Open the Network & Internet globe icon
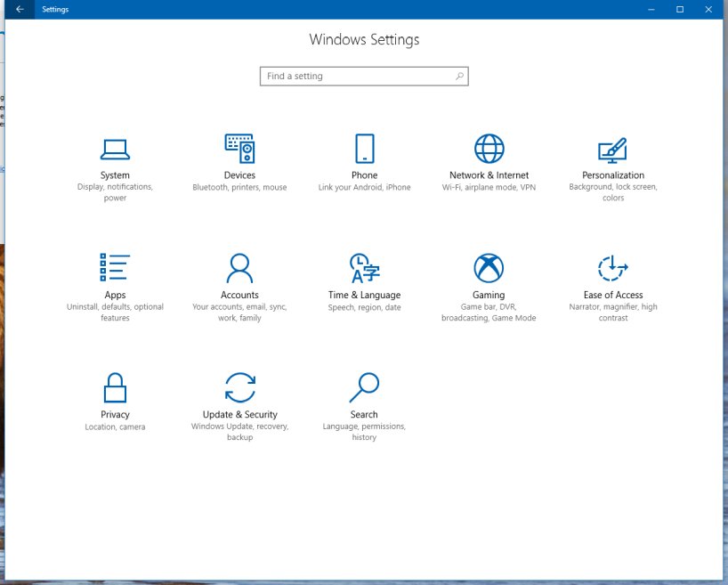Image resolution: width=728 pixels, height=585 pixels. click(489, 149)
